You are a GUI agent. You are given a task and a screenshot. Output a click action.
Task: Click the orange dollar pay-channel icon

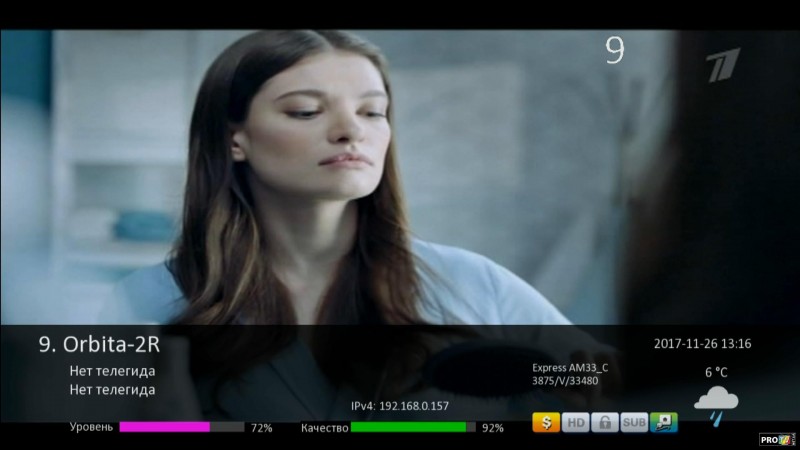pyautogui.click(x=545, y=422)
